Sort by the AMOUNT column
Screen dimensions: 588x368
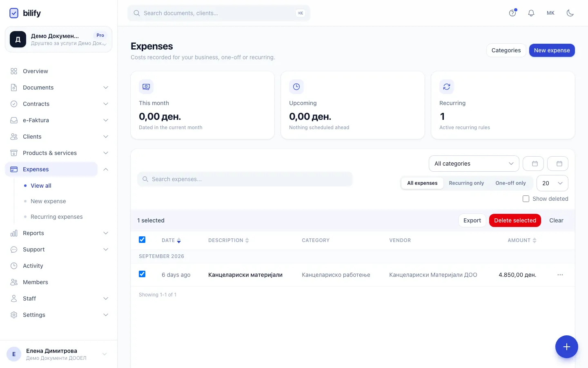pyautogui.click(x=522, y=240)
